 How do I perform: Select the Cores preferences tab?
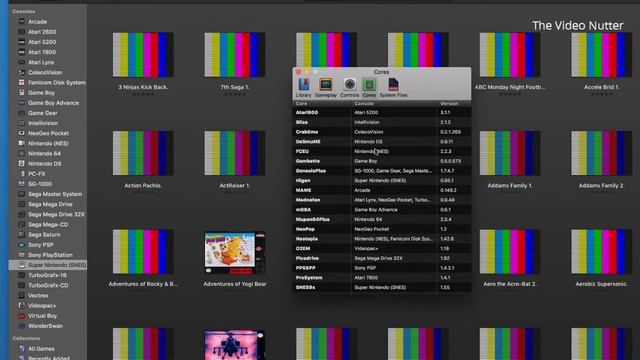click(x=369, y=87)
